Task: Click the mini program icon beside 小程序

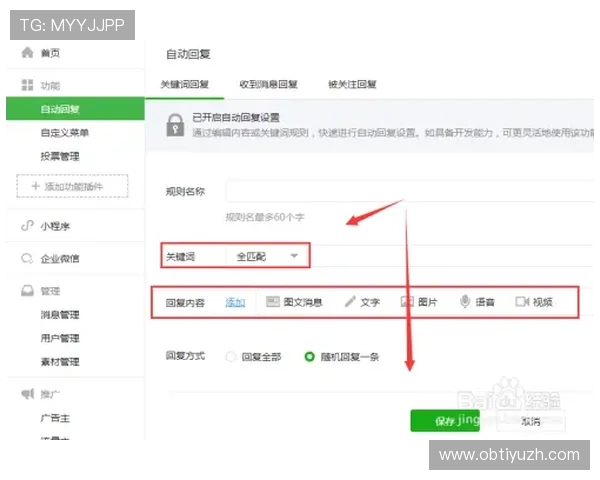Action: (x=27, y=226)
